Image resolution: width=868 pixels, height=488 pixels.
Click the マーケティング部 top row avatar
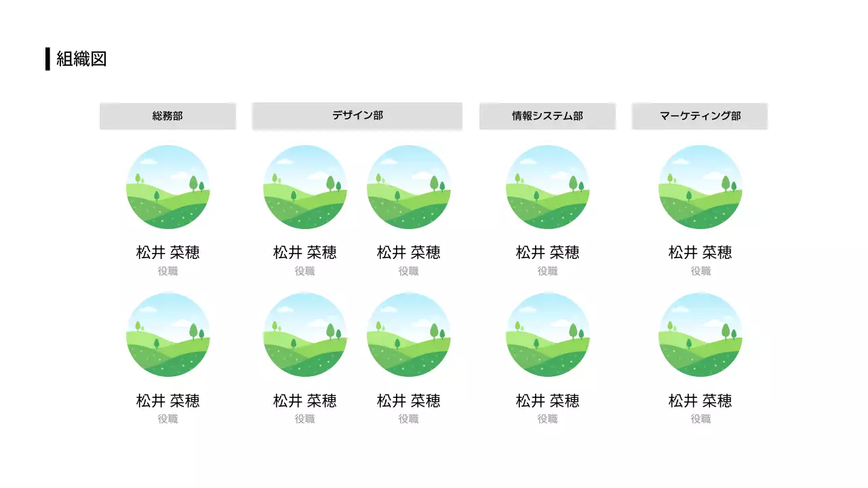pyautogui.click(x=700, y=188)
